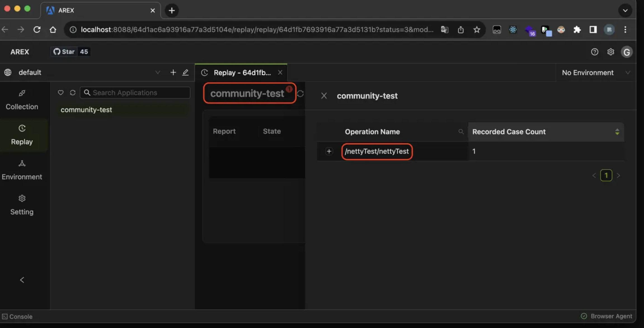Click the Browser Agent status indicator
The height and width of the screenshot is (328, 644).
tap(606, 316)
